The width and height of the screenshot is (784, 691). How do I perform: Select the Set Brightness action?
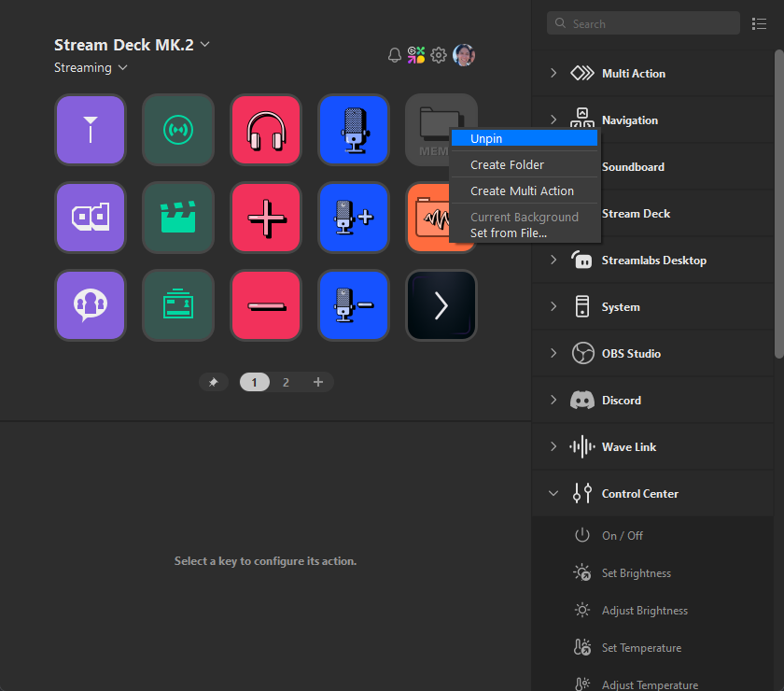[653, 573]
